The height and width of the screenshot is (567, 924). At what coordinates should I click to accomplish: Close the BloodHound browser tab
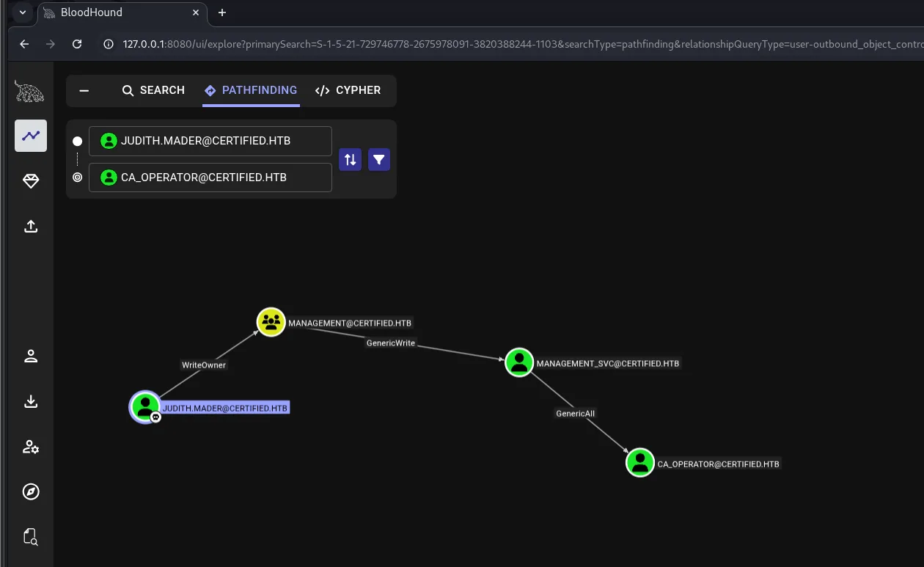coord(196,12)
